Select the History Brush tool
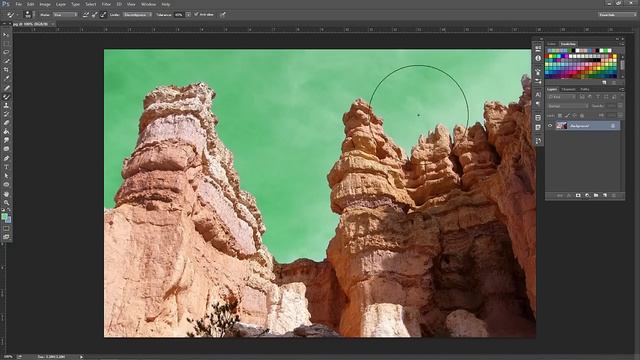Viewport: 640px width, 360px height. point(6,114)
